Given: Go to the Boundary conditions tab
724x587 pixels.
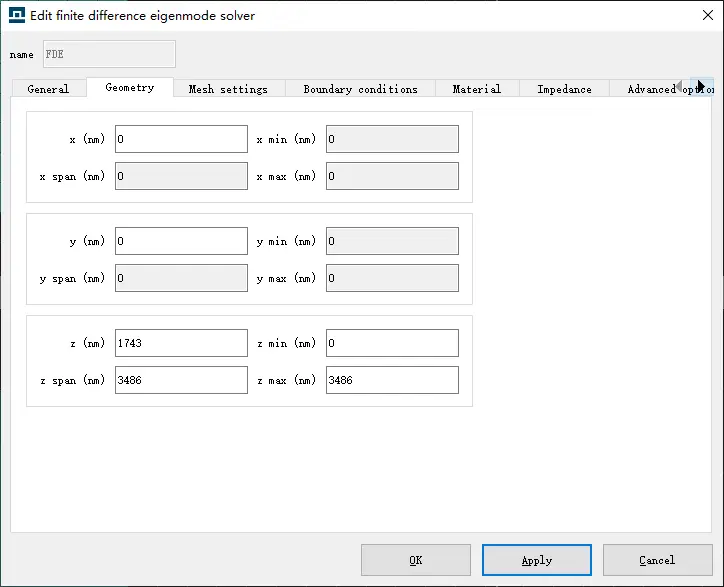Looking at the screenshot, I should [x=360, y=89].
